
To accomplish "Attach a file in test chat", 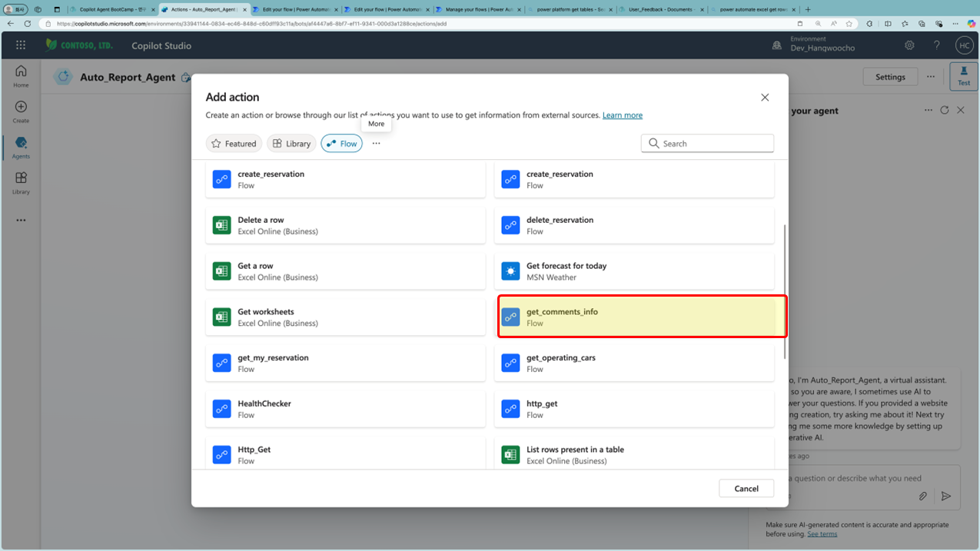I will pos(923,496).
